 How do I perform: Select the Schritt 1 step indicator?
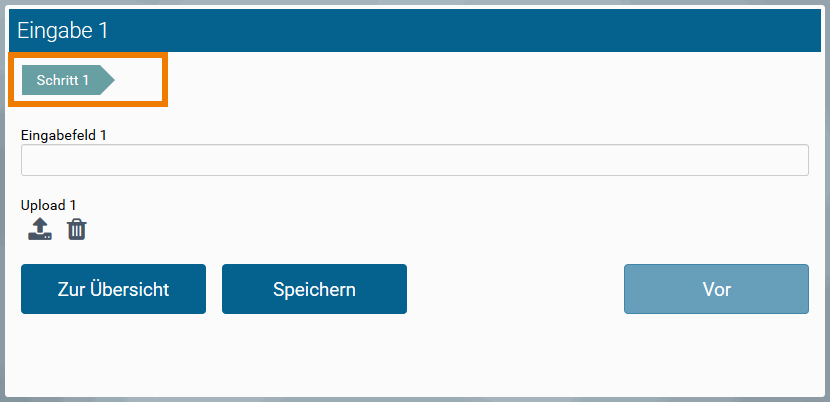pos(66,80)
